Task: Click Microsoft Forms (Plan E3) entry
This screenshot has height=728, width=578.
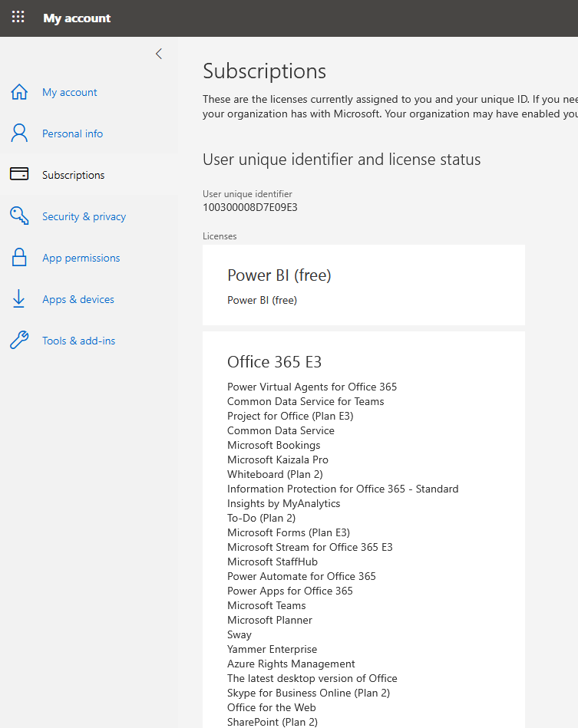Action: [289, 532]
